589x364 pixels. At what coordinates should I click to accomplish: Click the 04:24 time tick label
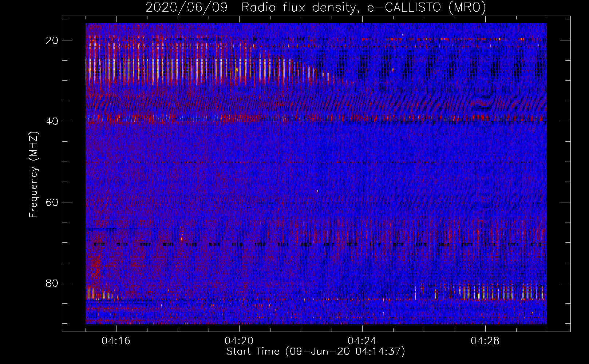[x=362, y=341]
